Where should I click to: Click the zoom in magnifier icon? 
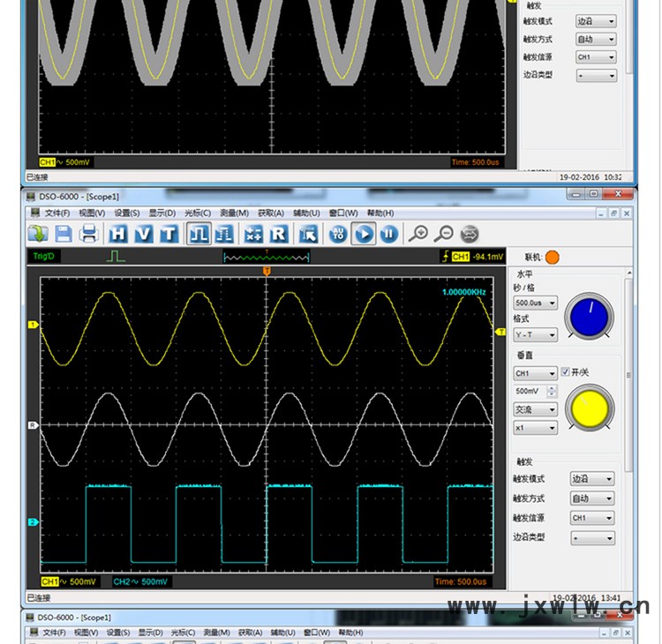pos(418,234)
